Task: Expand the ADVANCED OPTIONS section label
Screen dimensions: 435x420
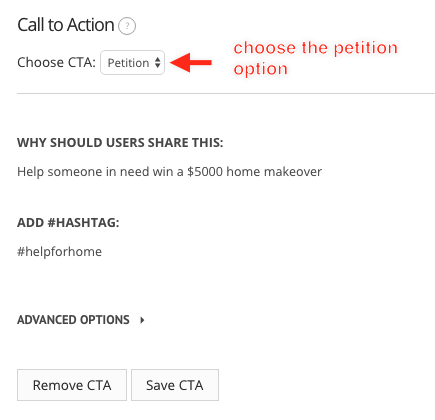Action: coord(73,320)
